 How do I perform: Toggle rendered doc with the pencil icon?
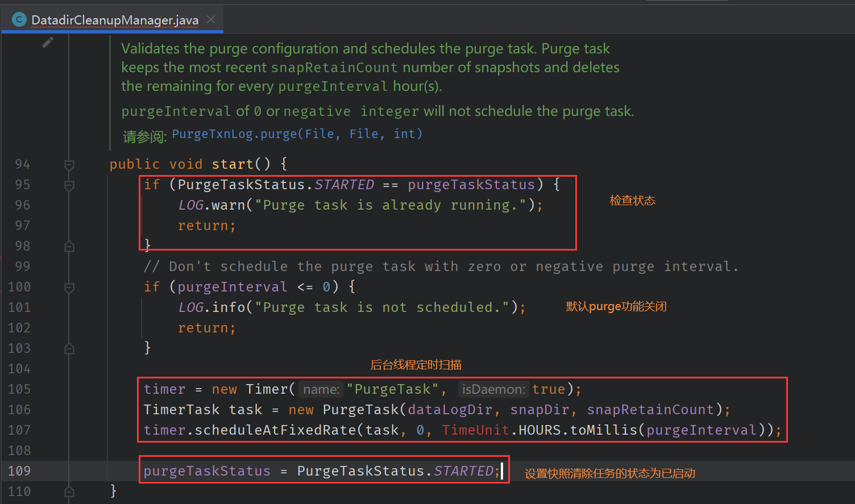[48, 43]
